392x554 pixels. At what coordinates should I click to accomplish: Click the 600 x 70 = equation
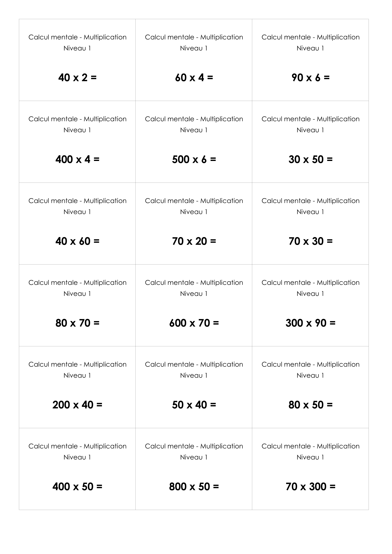pos(194,323)
